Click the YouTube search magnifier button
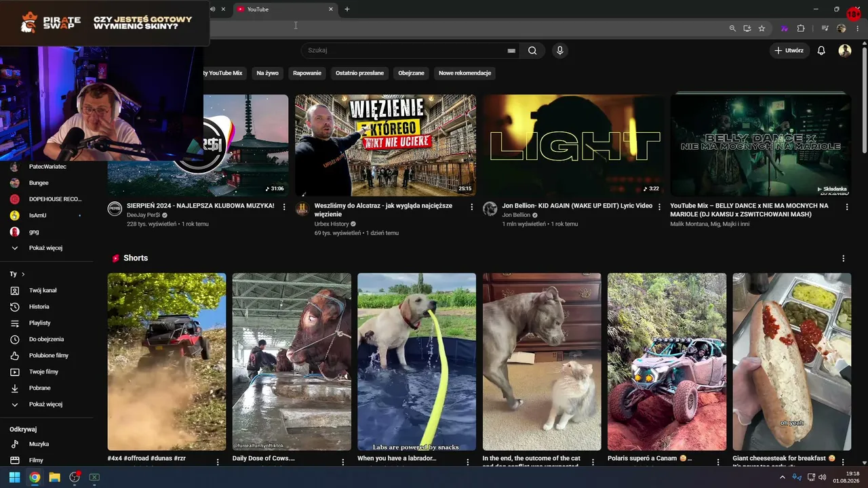This screenshot has height=488, width=868. click(532, 50)
